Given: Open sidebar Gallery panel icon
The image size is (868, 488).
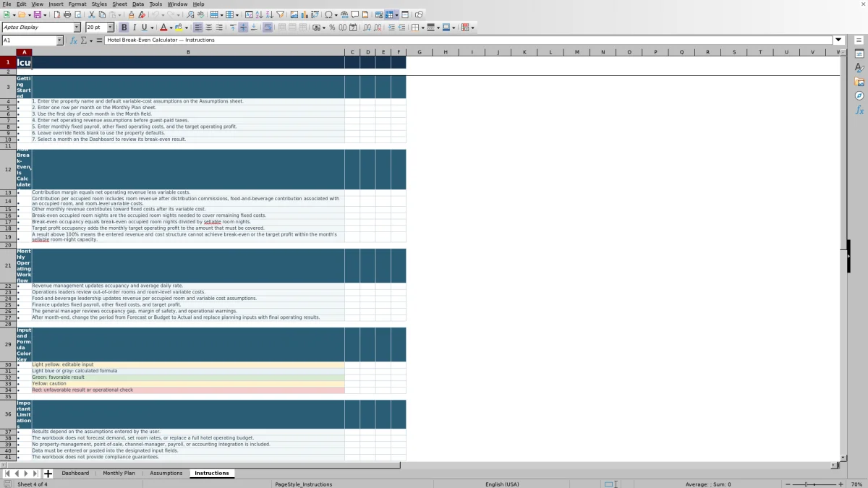Looking at the screenshot, I should (859, 82).
